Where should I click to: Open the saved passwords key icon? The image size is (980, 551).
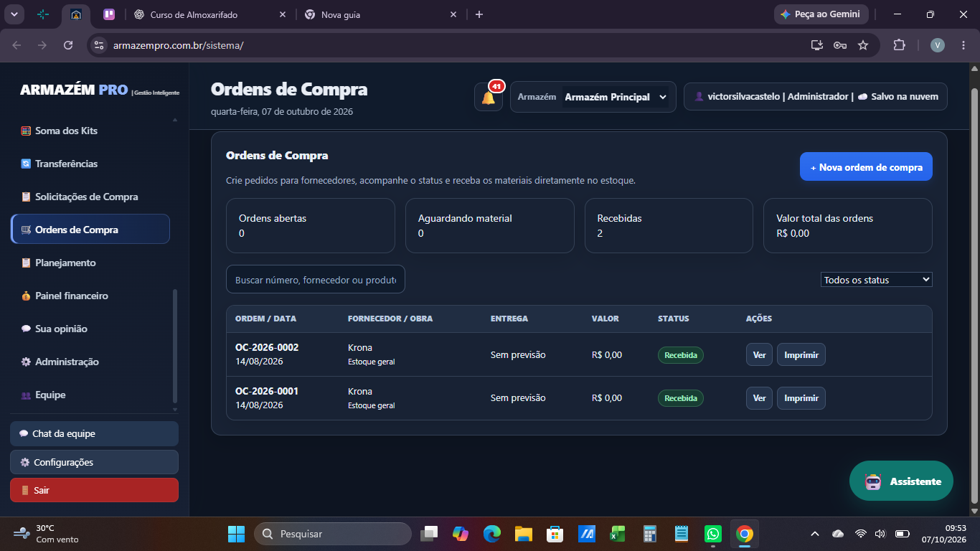[x=840, y=45]
